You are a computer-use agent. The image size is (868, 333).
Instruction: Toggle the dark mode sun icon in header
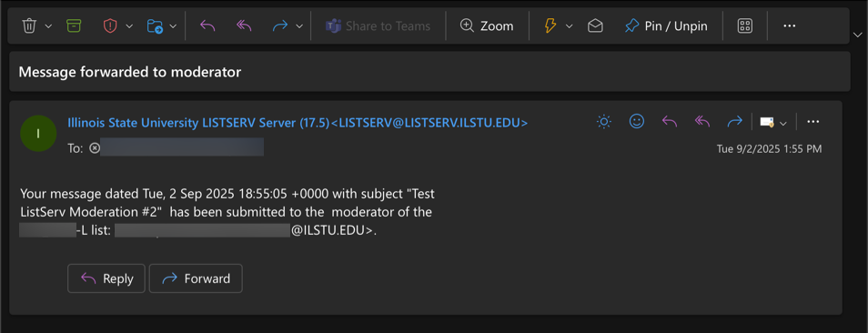(604, 121)
